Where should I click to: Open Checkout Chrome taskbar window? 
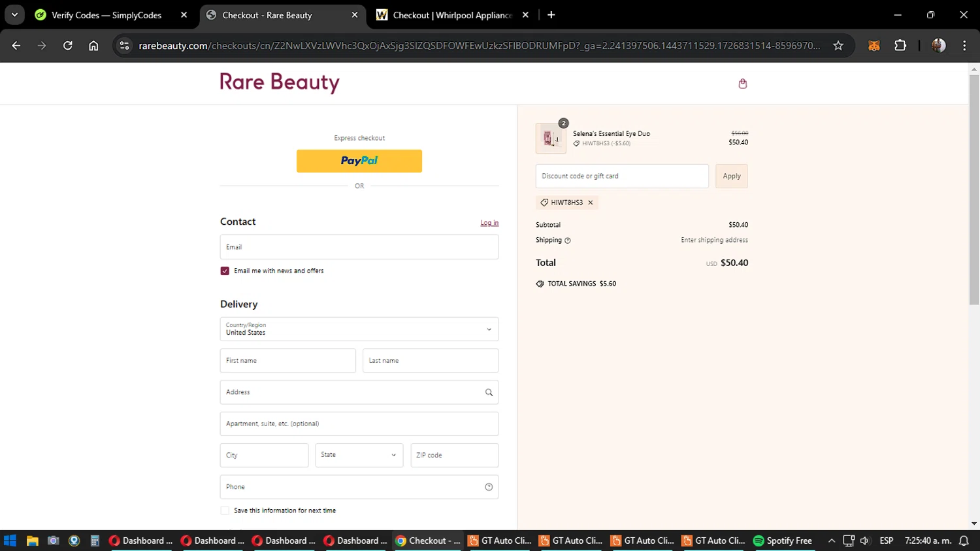click(428, 541)
